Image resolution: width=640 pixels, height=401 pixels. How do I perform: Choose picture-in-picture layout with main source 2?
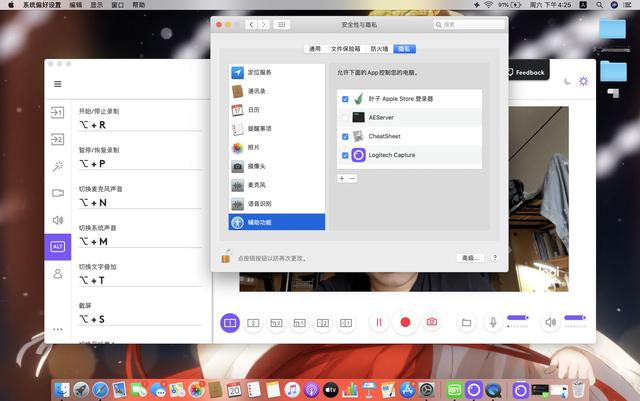[276, 323]
